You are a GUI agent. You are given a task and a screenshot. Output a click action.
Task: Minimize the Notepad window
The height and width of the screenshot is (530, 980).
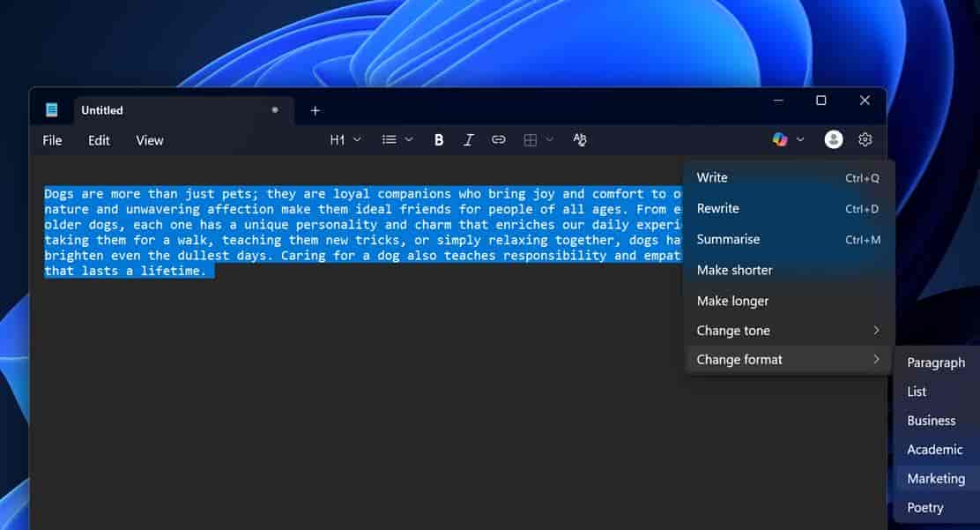pos(778,101)
